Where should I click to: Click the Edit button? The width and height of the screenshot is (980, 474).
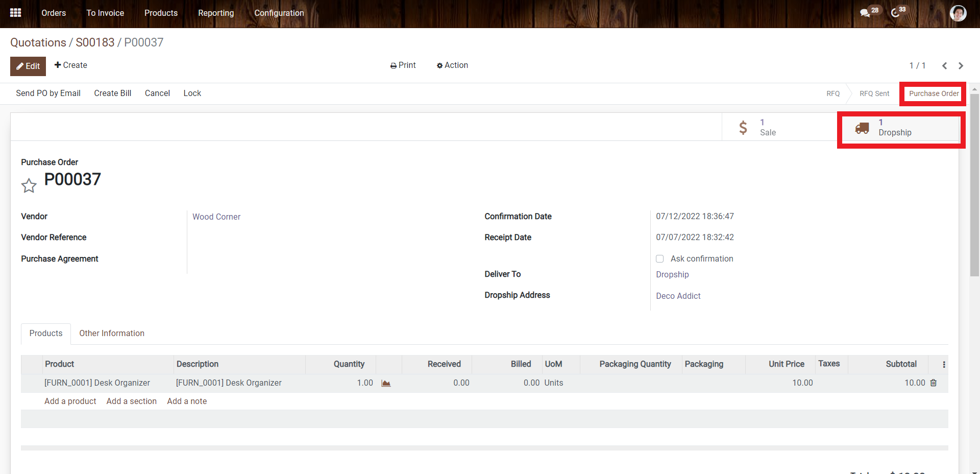[28, 66]
